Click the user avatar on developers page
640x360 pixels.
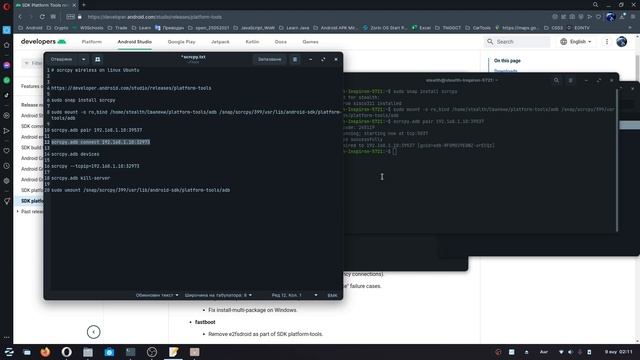tap(621, 42)
